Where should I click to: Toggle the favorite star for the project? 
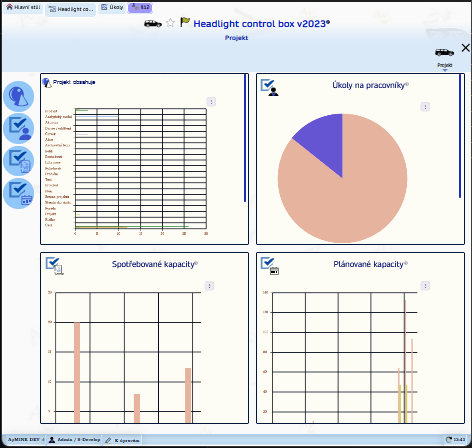click(170, 23)
